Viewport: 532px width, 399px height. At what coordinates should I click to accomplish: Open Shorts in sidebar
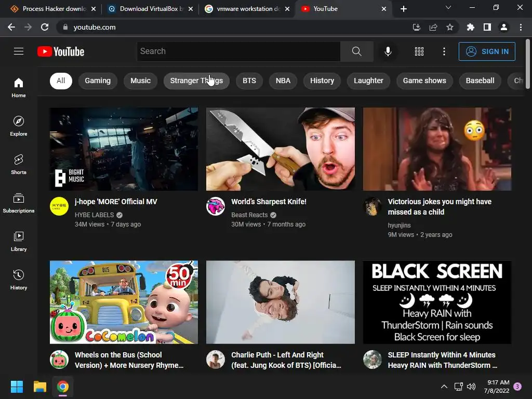pos(19,164)
